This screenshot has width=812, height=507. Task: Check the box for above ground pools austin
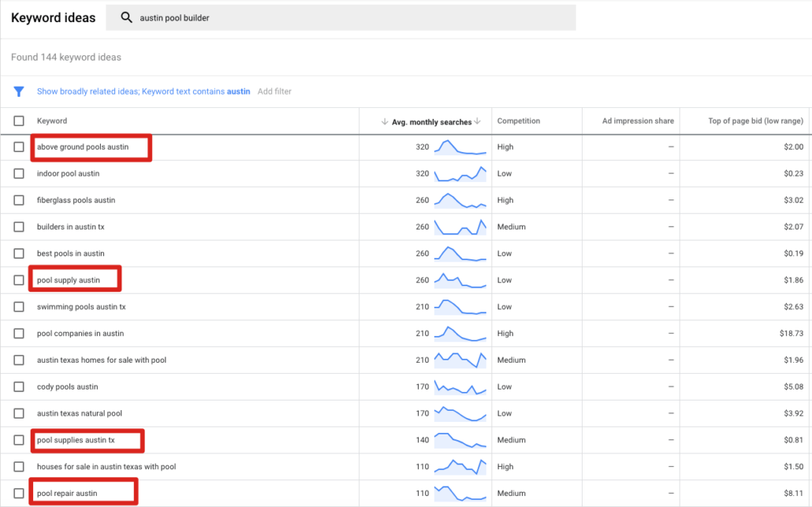point(19,147)
